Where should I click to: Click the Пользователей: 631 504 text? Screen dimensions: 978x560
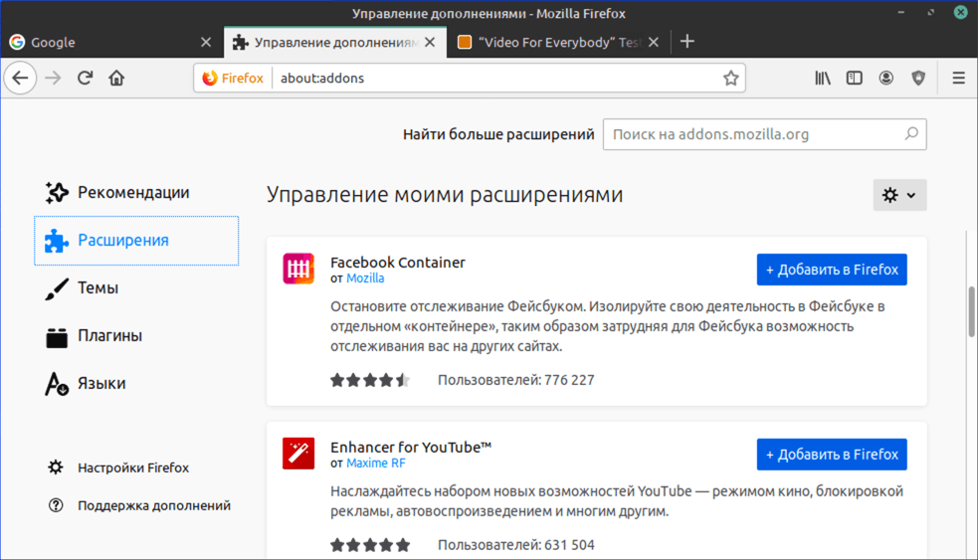coord(515,545)
